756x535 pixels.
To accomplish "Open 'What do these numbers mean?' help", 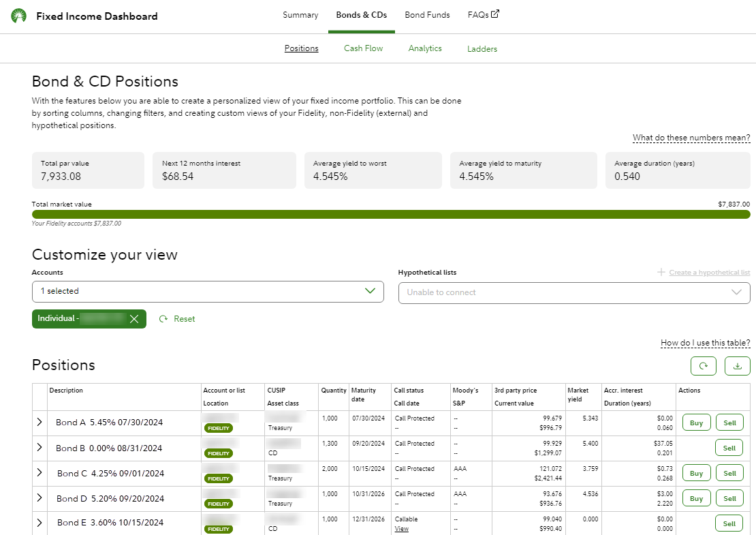I will [x=691, y=138].
